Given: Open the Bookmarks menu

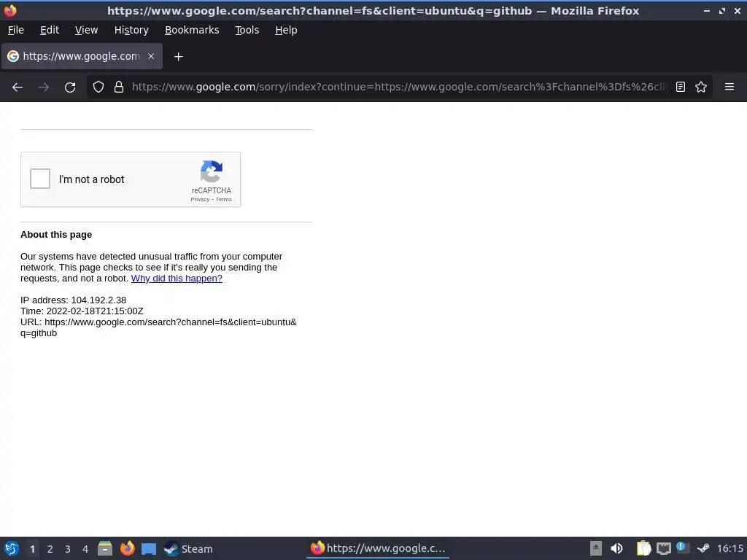Looking at the screenshot, I should [192, 30].
